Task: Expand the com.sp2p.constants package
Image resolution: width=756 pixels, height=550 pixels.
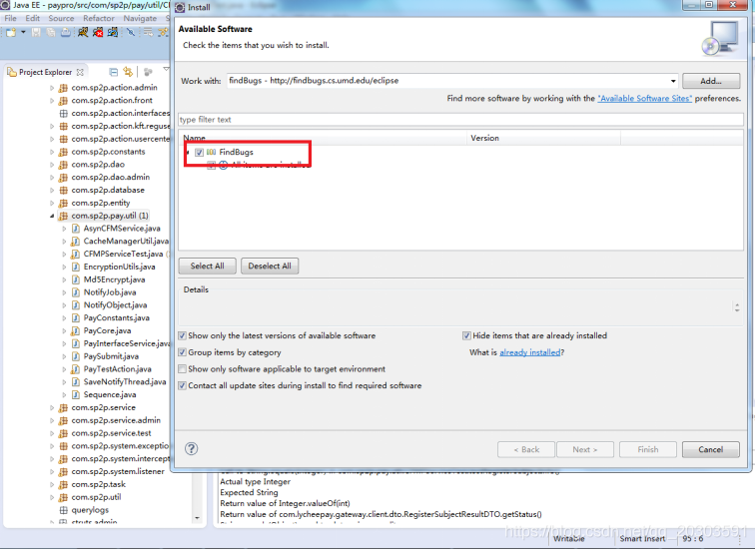Action: click(x=52, y=152)
